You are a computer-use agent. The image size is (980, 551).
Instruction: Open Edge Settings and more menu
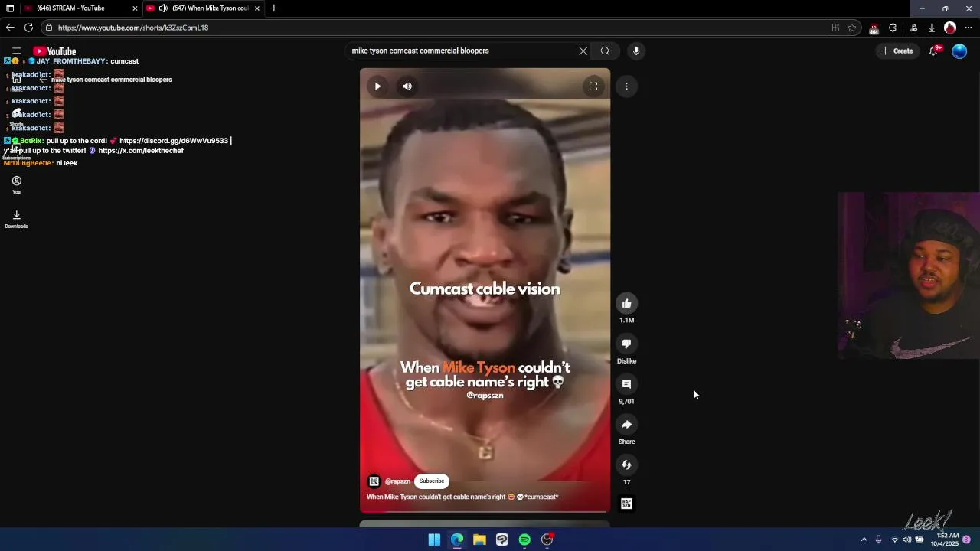[969, 28]
